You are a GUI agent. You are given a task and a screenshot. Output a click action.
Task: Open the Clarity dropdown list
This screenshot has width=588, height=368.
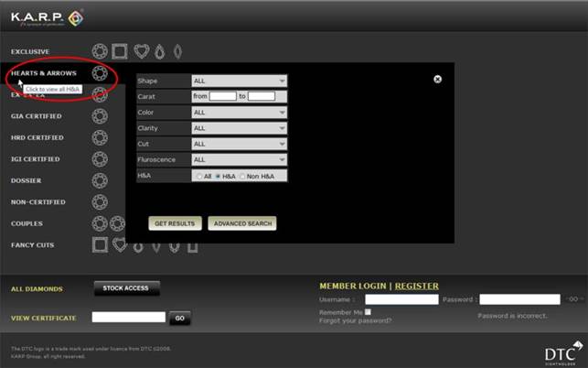tap(239, 128)
